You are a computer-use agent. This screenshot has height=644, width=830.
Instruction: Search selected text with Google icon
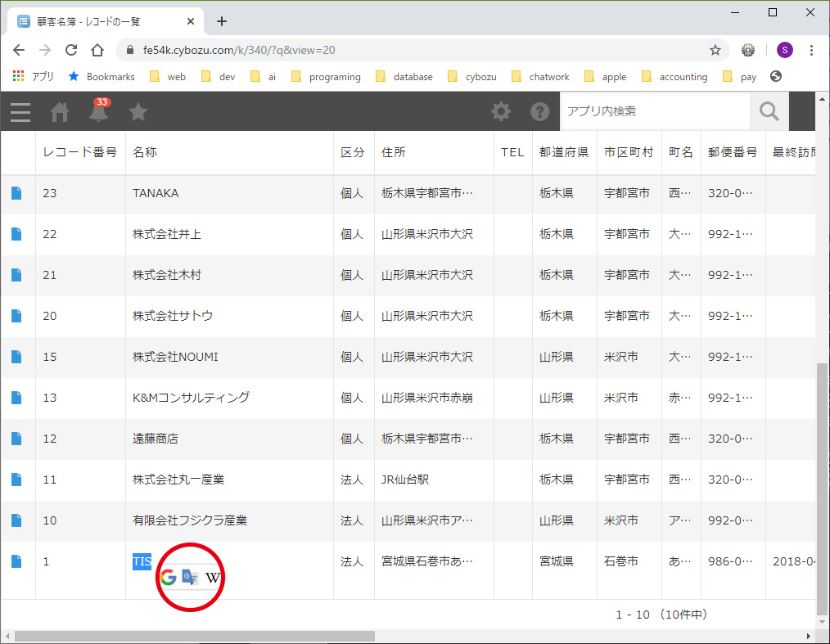point(169,578)
